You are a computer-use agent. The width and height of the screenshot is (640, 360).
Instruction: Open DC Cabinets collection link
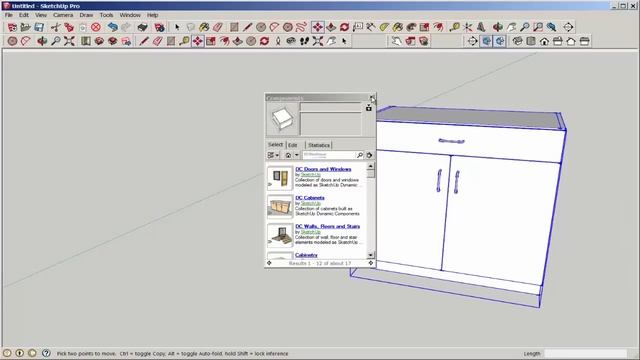click(x=310, y=198)
